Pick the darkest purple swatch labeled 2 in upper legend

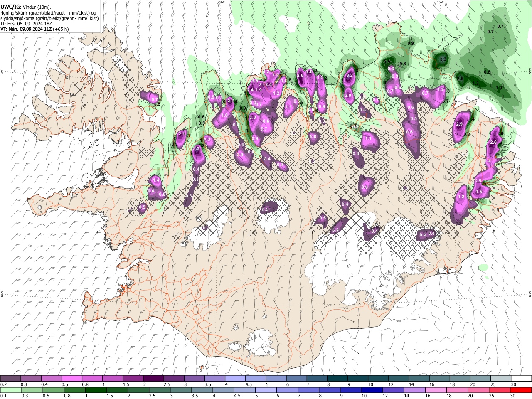pos(153,378)
